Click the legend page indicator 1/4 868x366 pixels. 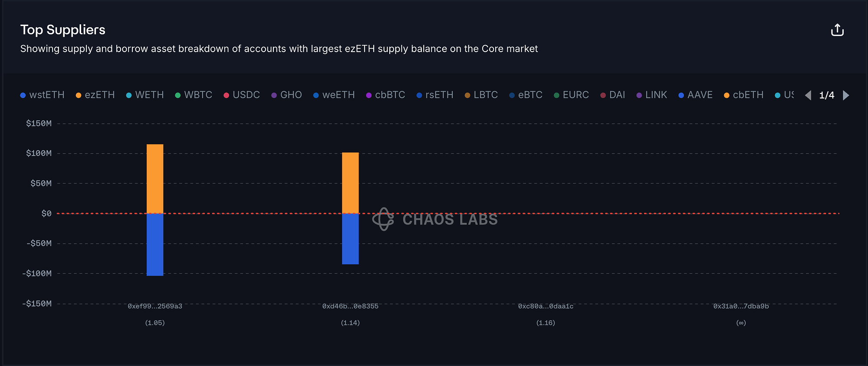tap(827, 95)
